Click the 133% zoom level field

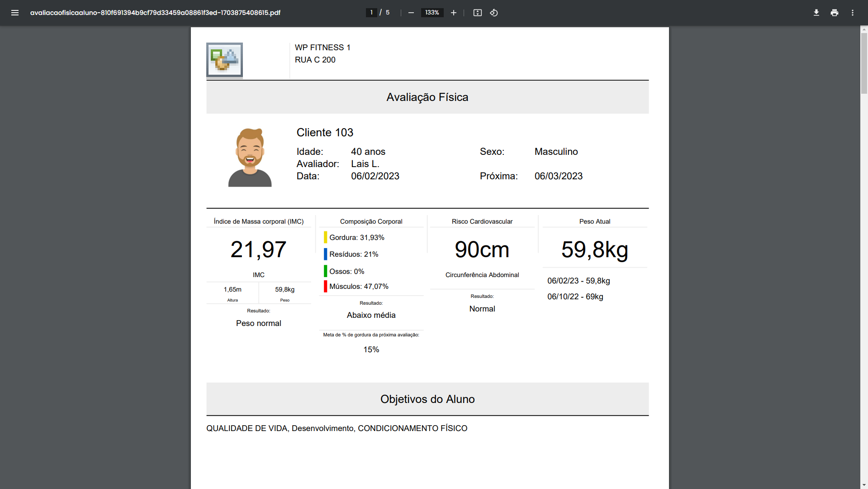(432, 13)
